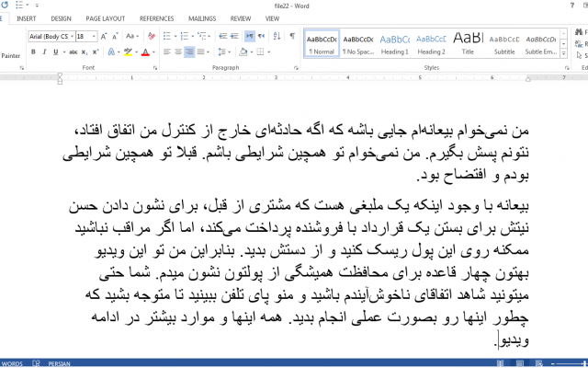The width and height of the screenshot is (588, 368).
Task: Apply numbered list
Action: tap(184, 36)
